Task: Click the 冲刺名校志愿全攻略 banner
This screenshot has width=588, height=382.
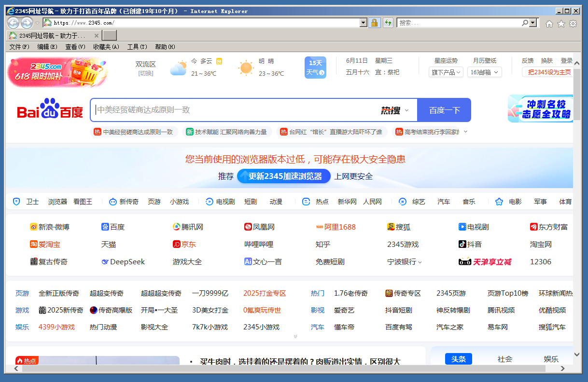Action: tap(541, 109)
